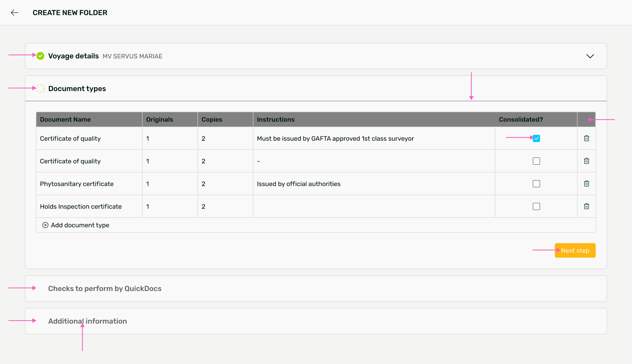The image size is (632, 364).
Task: Click the dashed Document types status circle
Action: click(x=40, y=89)
